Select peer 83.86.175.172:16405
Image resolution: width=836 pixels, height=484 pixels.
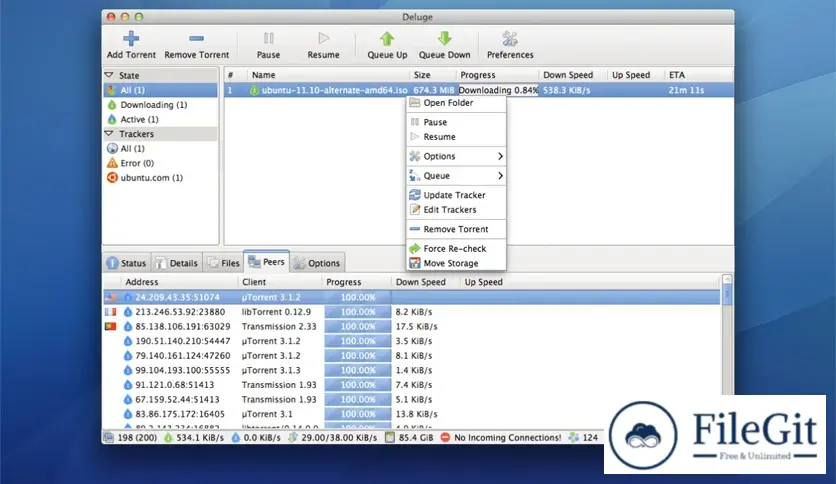point(411,414)
